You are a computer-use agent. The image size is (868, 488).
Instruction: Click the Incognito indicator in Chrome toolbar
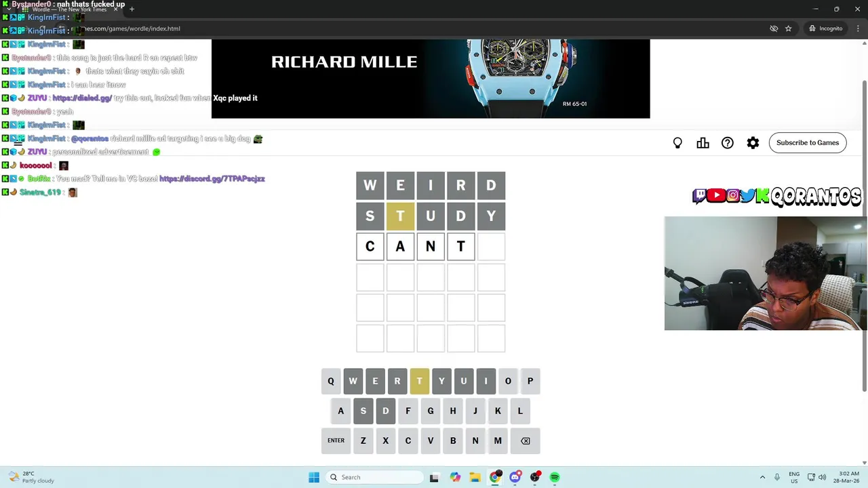click(x=826, y=28)
